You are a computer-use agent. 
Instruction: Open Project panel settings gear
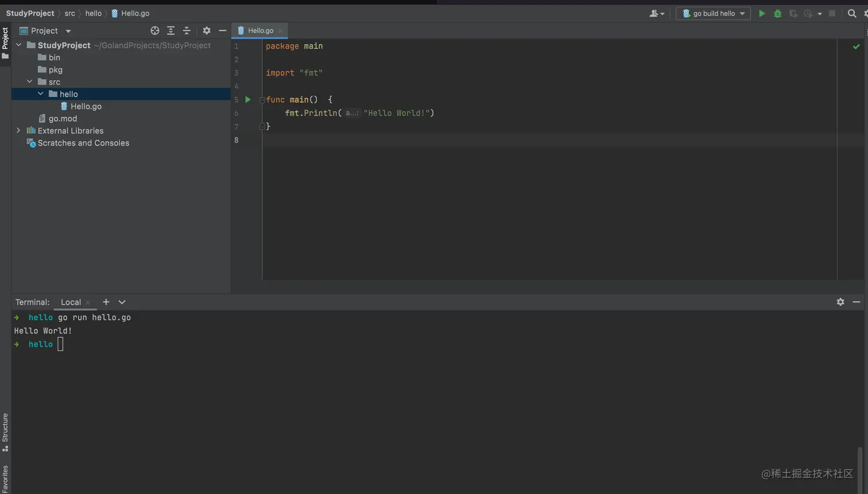(x=207, y=30)
